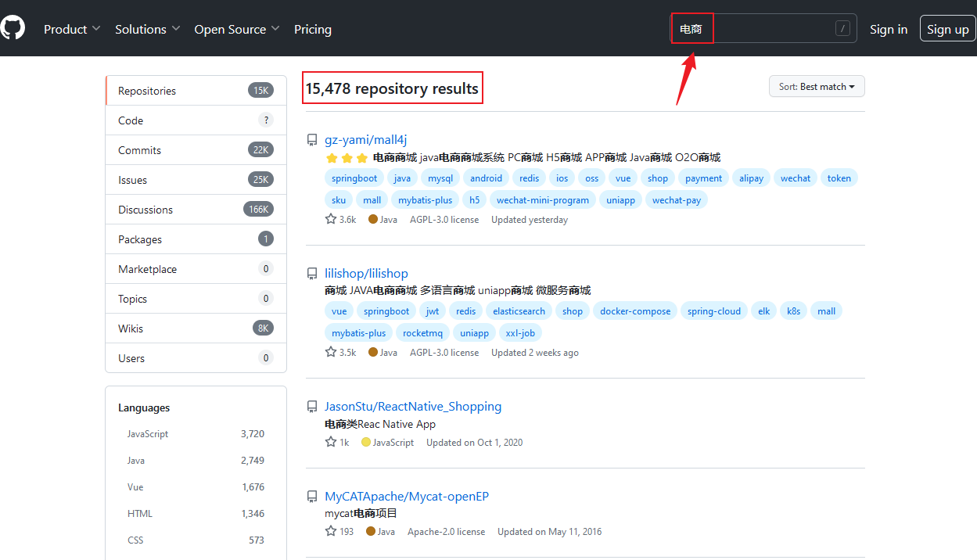Select the Issues filter
Image resolution: width=977 pixels, height=560 pixels.
click(x=196, y=180)
